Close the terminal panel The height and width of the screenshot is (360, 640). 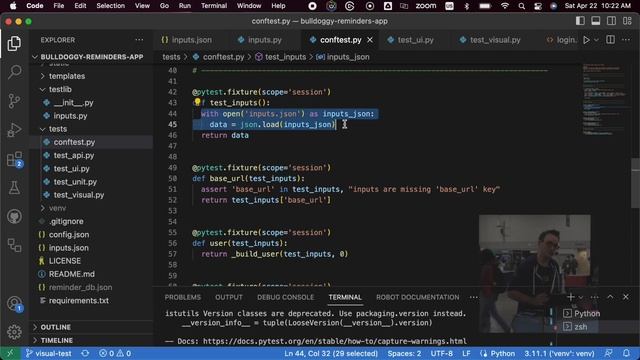click(x=626, y=297)
